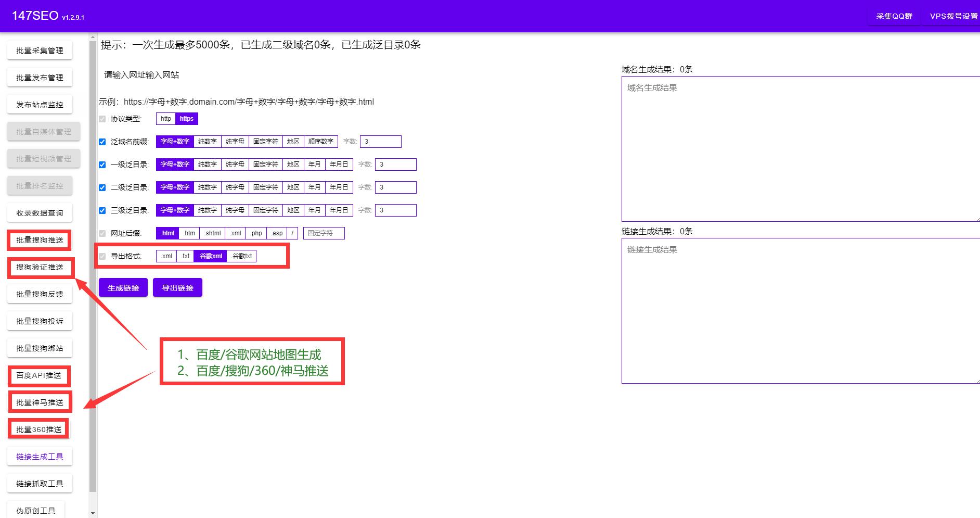
Task: Select 批量发布管理 from the sidebar
Action: pos(40,77)
